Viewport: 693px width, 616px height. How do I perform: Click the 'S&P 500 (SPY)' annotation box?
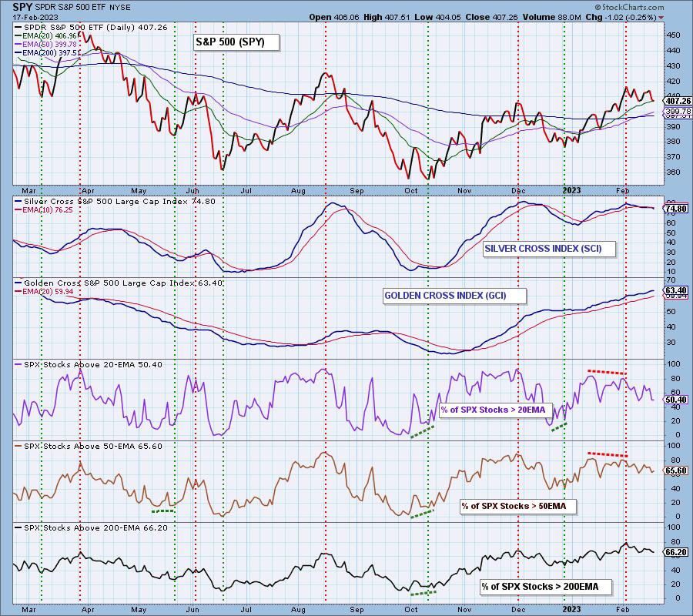tap(236, 42)
